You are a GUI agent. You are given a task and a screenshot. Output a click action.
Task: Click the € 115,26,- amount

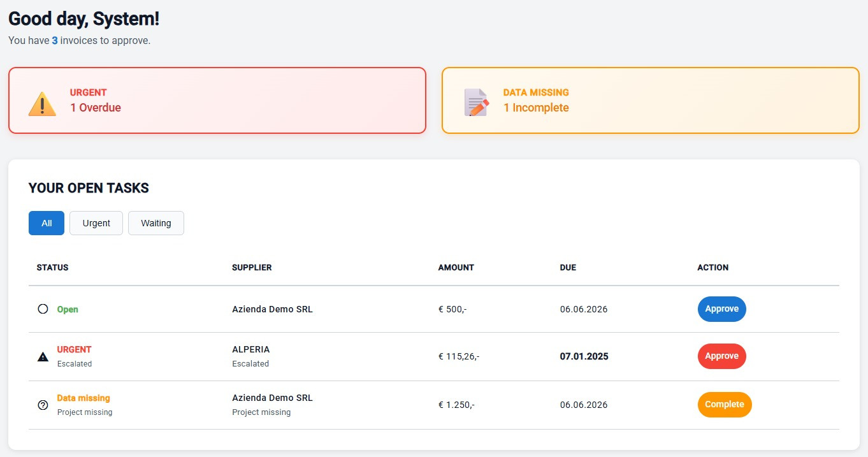(459, 357)
